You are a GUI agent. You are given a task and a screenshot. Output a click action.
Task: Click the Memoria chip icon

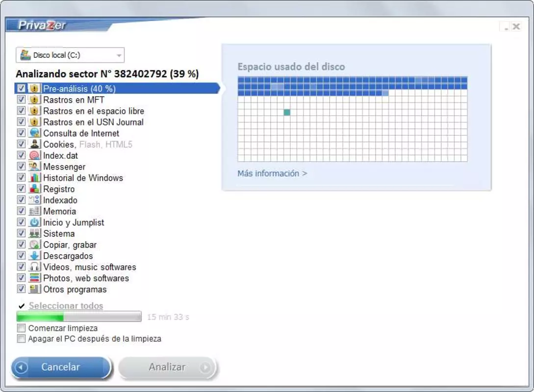point(34,211)
